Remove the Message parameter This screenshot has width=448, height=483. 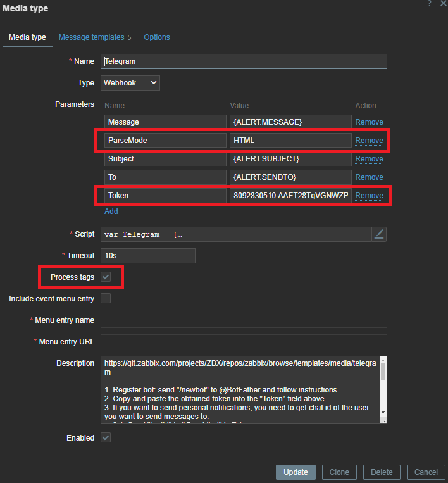coord(369,122)
